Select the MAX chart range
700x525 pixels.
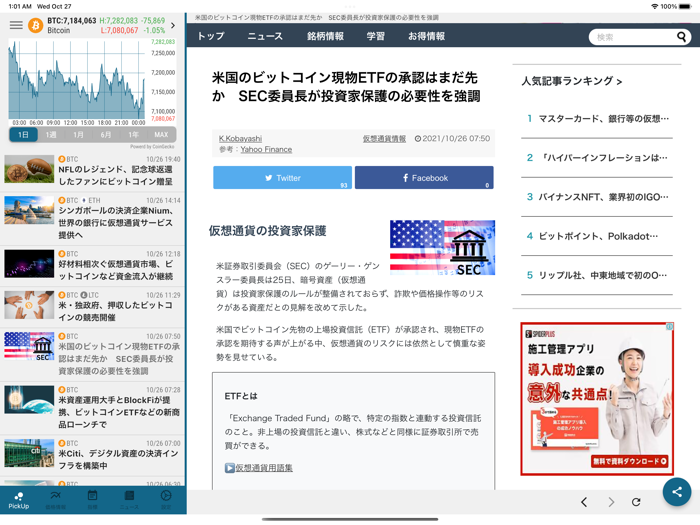[161, 134]
